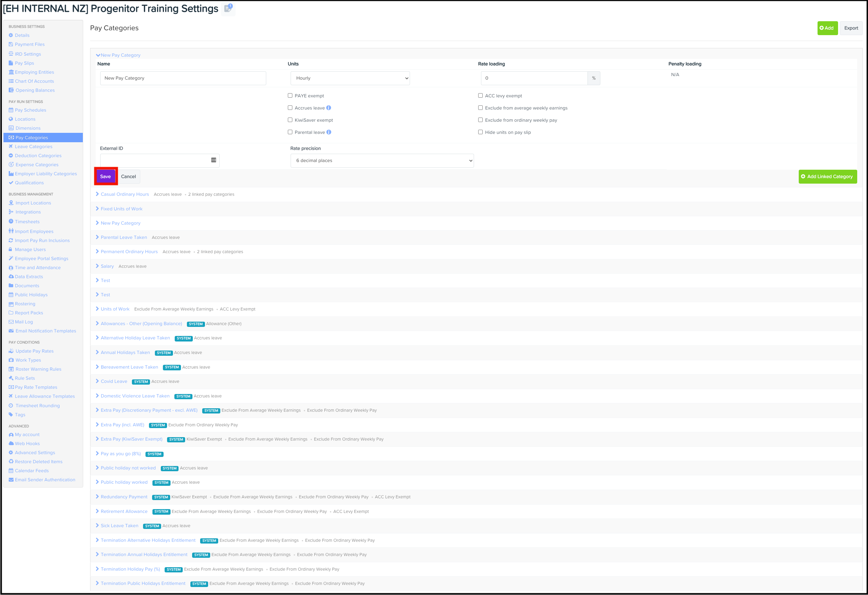Click info icon next to Accrues leave

[x=329, y=108]
